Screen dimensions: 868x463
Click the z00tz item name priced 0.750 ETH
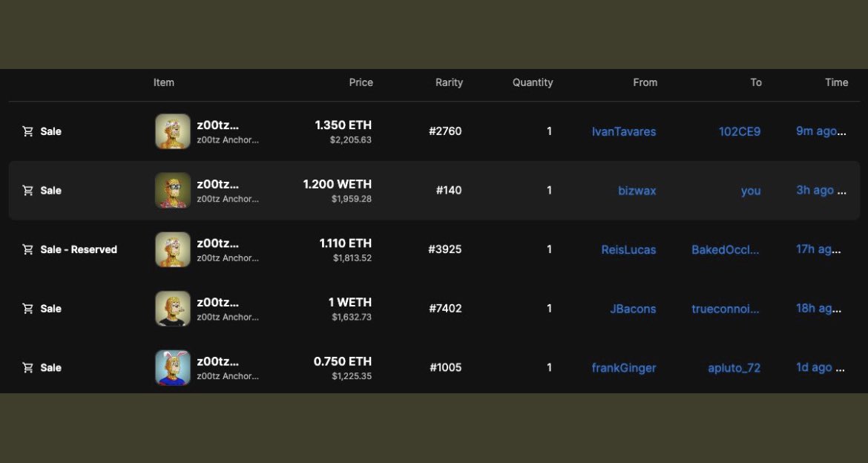click(x=218, y=361)
